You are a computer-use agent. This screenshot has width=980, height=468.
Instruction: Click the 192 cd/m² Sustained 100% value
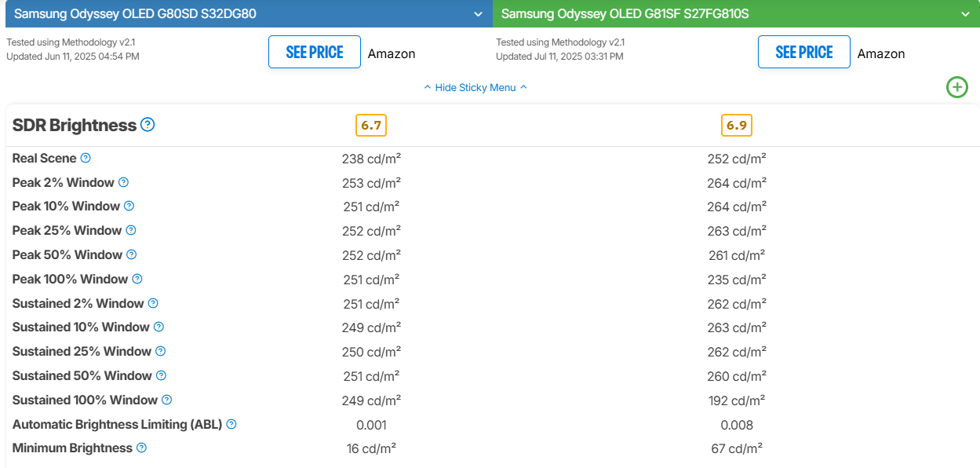click(x=737, y=400)
